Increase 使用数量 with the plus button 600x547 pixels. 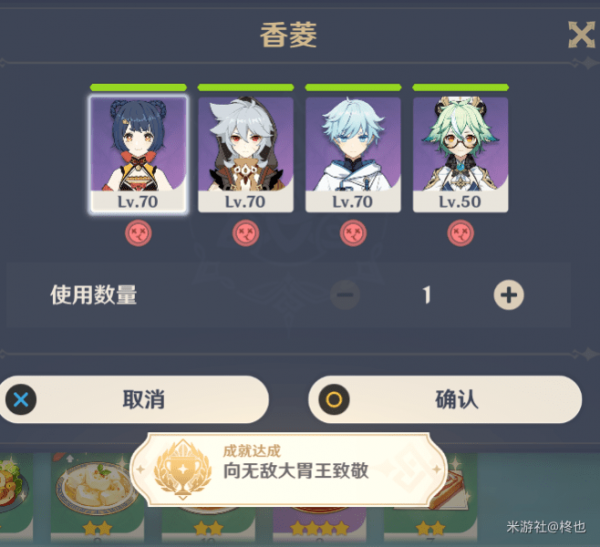(509, 295)
